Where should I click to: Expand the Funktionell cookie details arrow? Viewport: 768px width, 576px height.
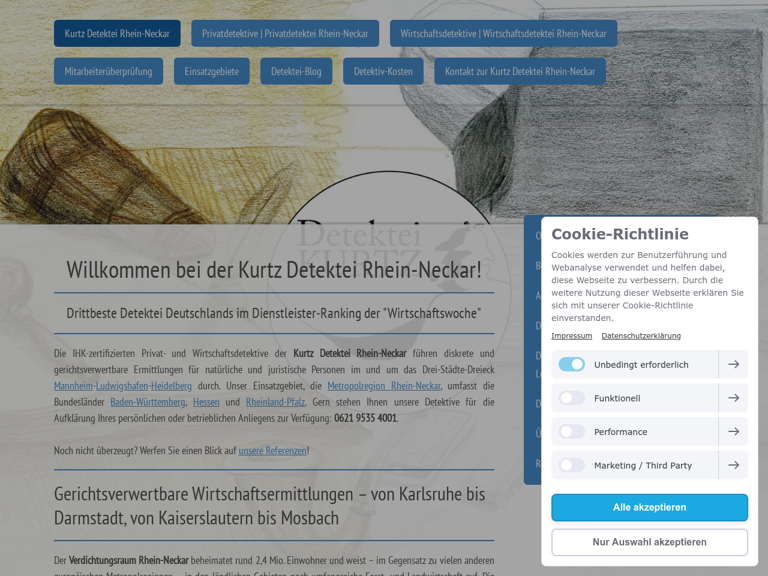click(x=733, y=398)
